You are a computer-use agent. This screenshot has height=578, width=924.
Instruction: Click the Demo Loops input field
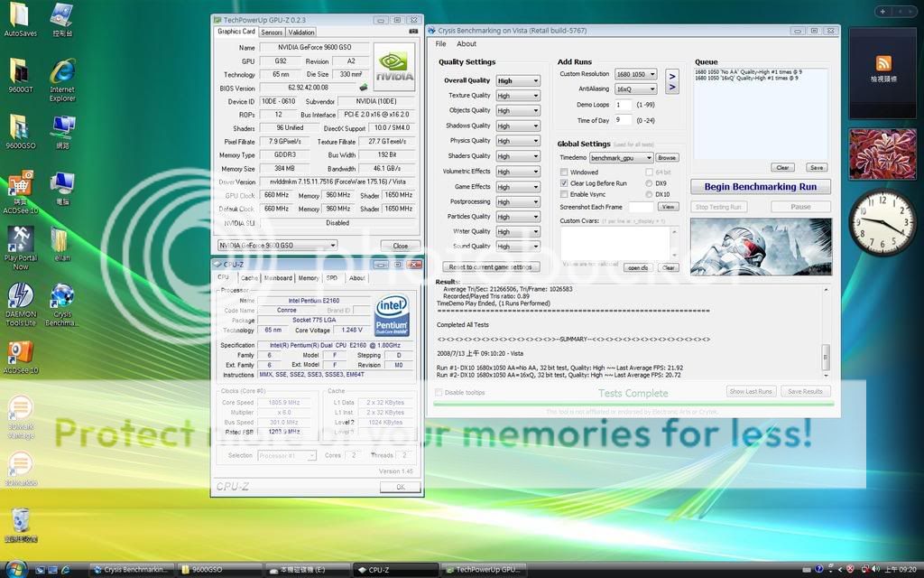tap(624, 105)
